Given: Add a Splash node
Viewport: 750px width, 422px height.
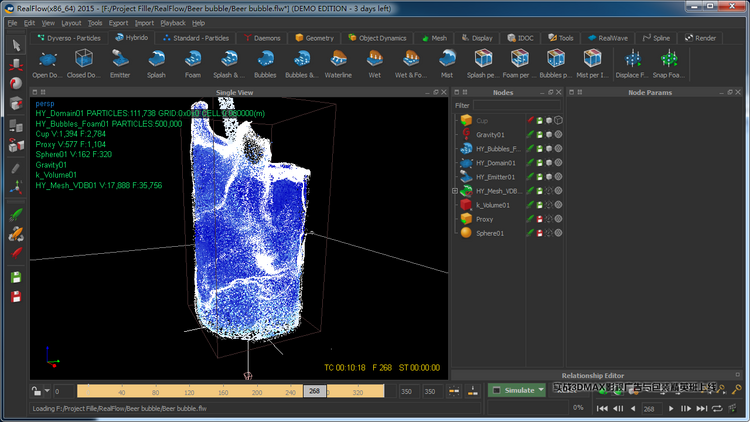Looking at the screenshot, I should point(156,64).
